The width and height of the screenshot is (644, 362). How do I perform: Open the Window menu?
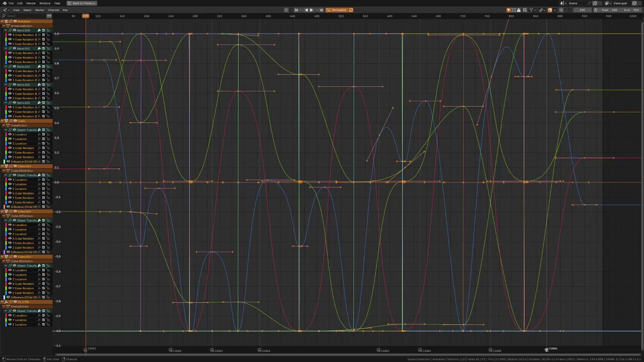(x=45, y=3)
